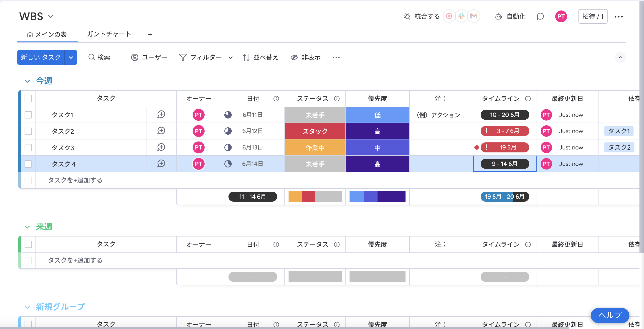
Task: Click the 検索 search item
Action: (99, 57)
